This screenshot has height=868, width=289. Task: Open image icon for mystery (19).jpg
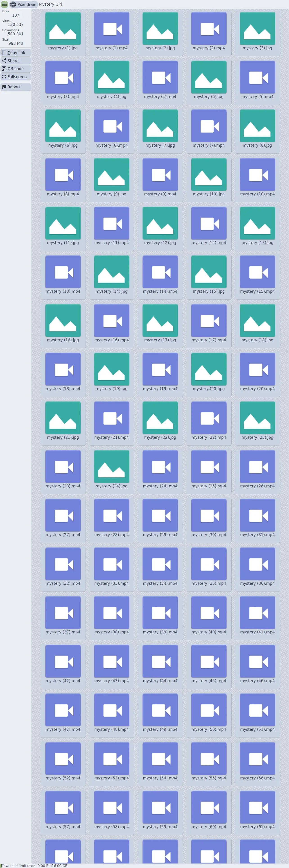click(x=111, y=369)
